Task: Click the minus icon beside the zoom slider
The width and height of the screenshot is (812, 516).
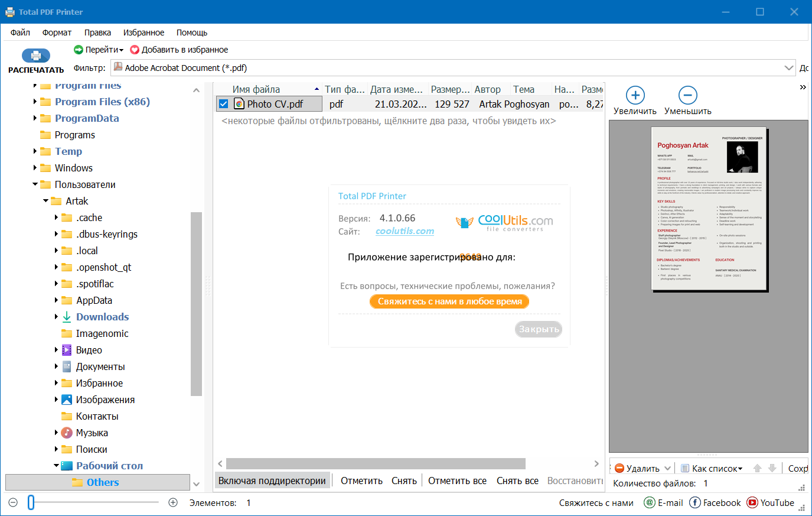Action: pyautogui.click(x=13, y=502)
